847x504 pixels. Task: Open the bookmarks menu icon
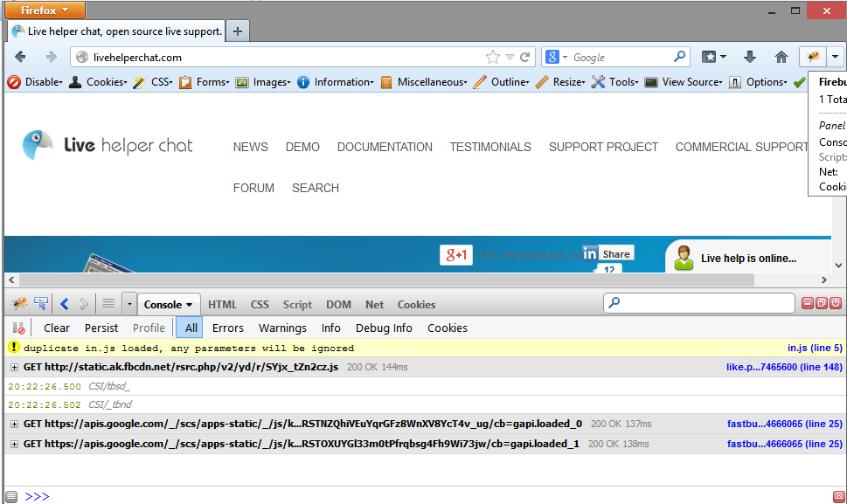tap(713, 57)
